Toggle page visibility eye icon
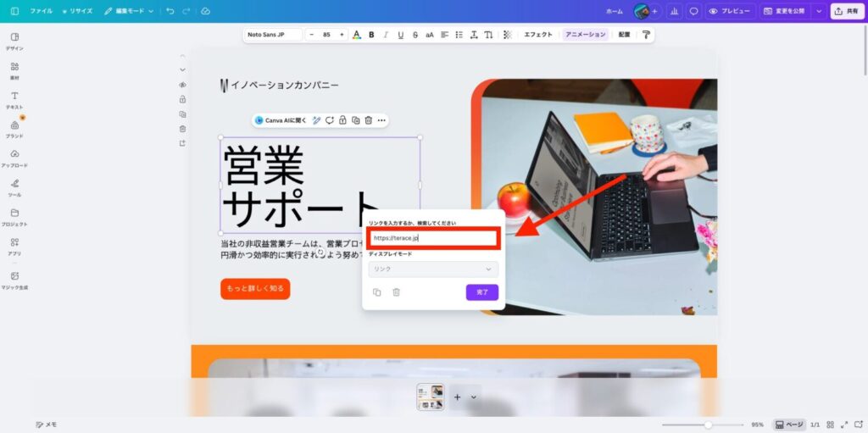 click(x=182, y=85)
